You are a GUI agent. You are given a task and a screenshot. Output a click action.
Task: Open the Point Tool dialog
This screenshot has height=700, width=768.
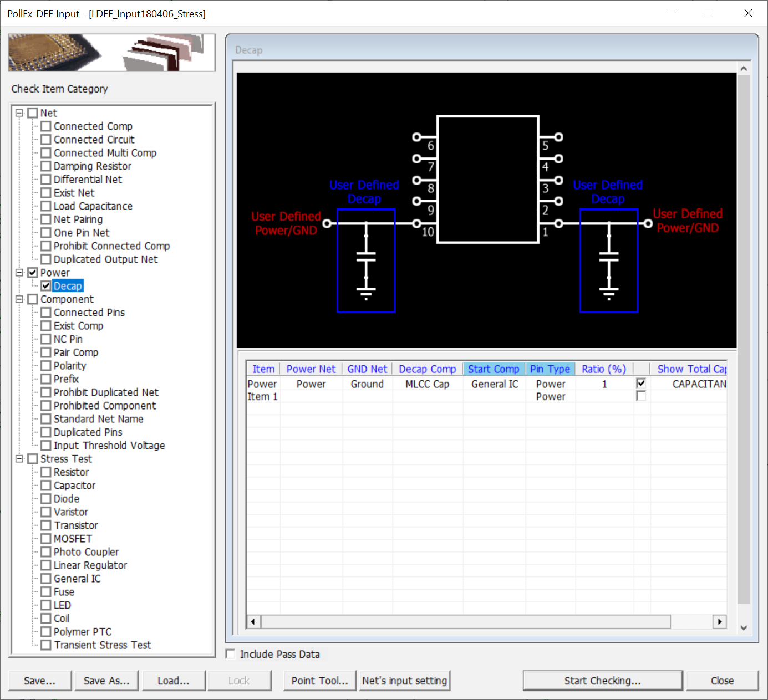(319, 681)
